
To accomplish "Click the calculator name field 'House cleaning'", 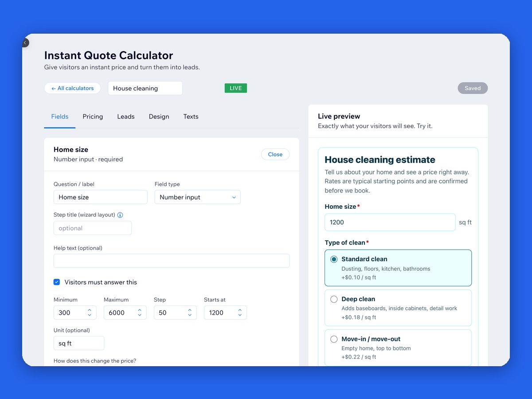I will coord(145,88).
